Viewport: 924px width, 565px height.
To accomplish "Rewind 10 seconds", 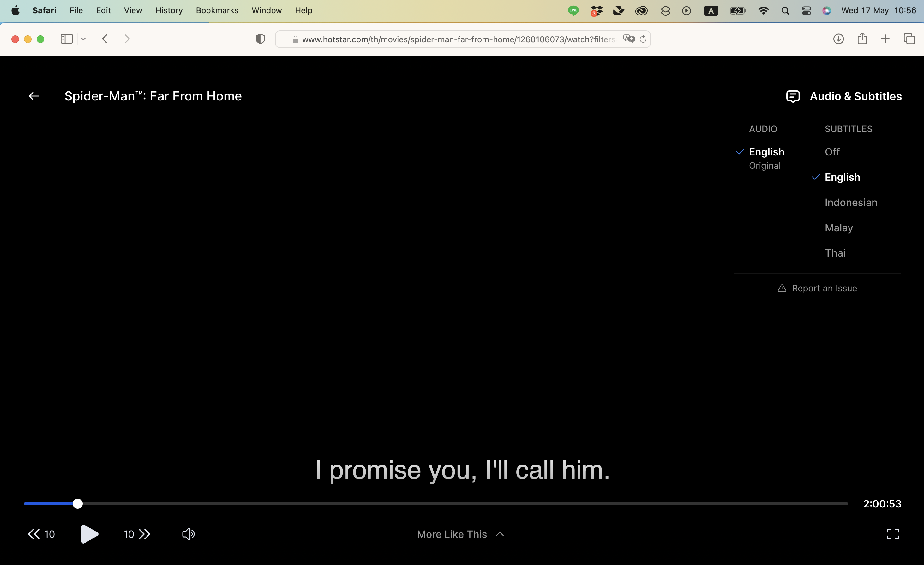I will [x=41, y=534].
